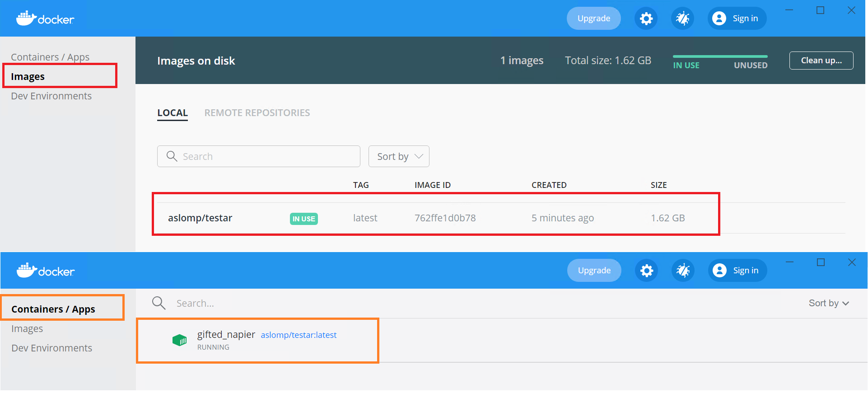Maximize the top Docker window
Viewport: 868px width, 393px height.
(820, 10)
